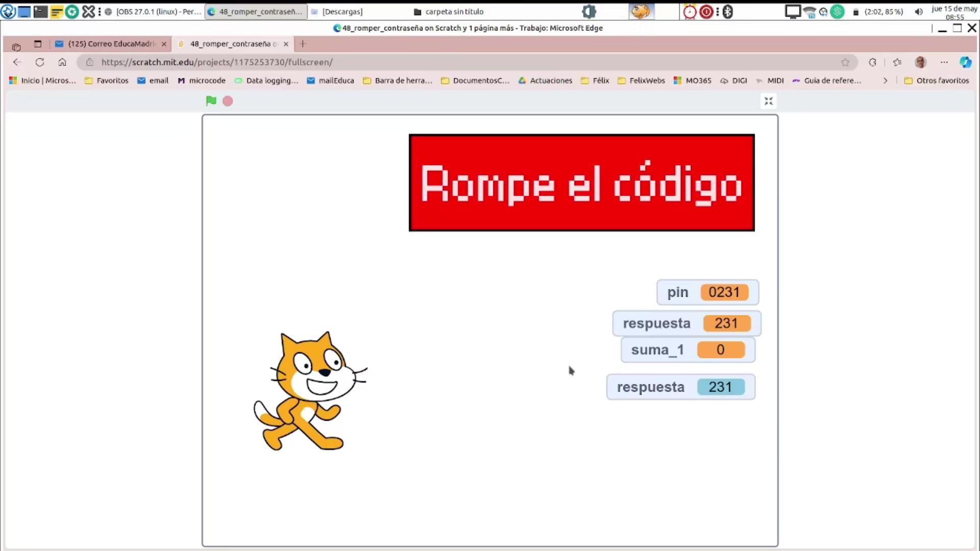Open a new browser tab

pos(303,44)
